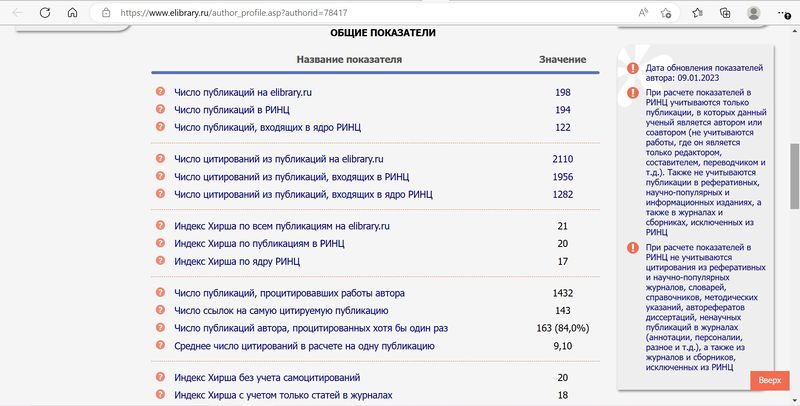Viewport: 800px width, 406px height.
Task: Go to the browser home page icon
Action: [72, 13]
